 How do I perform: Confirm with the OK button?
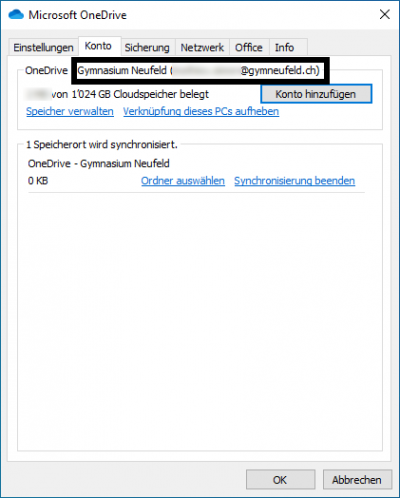pos(280,480)
